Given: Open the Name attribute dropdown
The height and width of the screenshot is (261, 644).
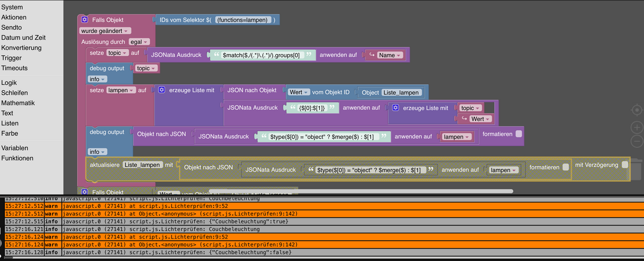Looking at the screenshot, I should 390,55.
